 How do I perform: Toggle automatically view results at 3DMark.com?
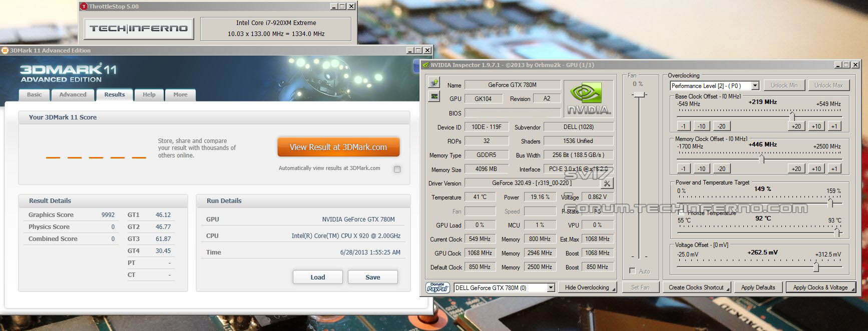tap(397, 169)
